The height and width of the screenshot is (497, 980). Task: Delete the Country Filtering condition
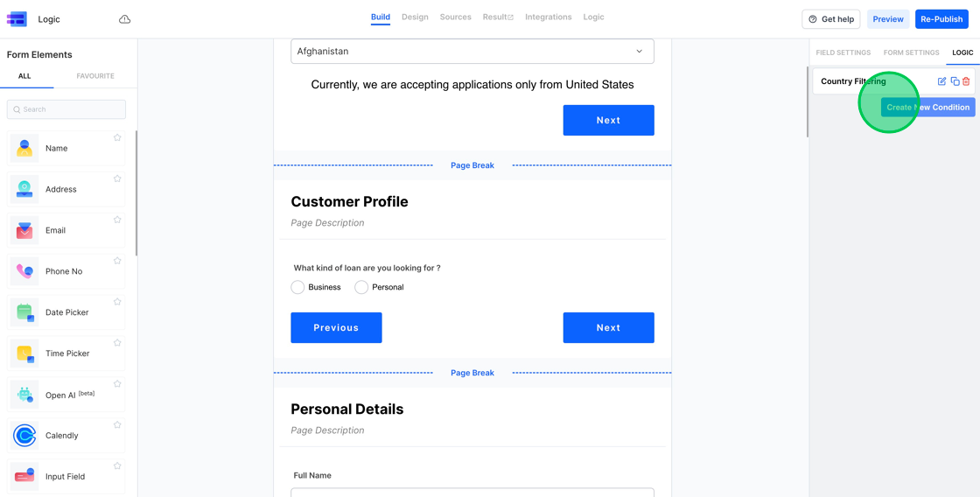[x=966, y=81]
